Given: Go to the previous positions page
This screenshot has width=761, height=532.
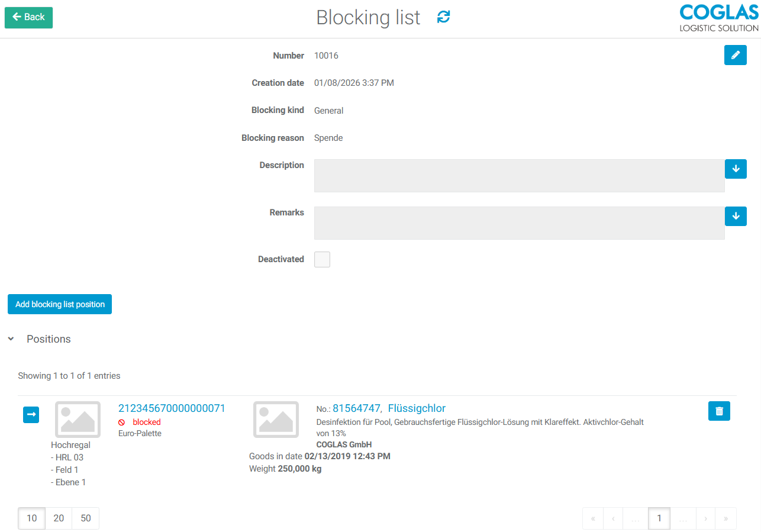Looking at the screenshot, I should pyautogui.click(x=613, y=518).
